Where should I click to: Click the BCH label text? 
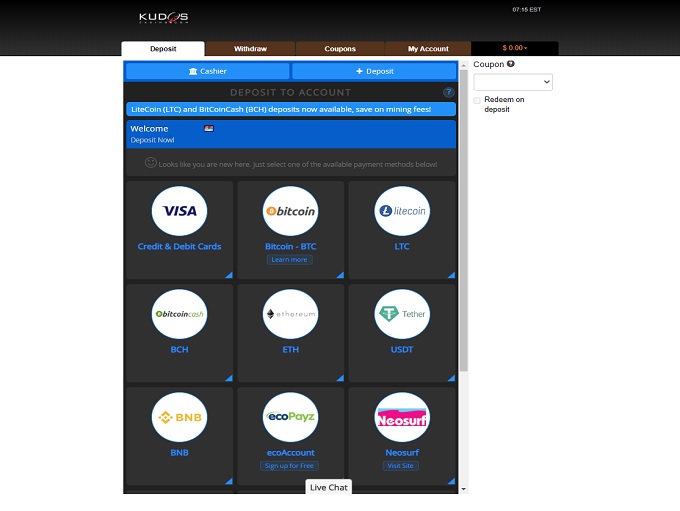coord(180,349)
